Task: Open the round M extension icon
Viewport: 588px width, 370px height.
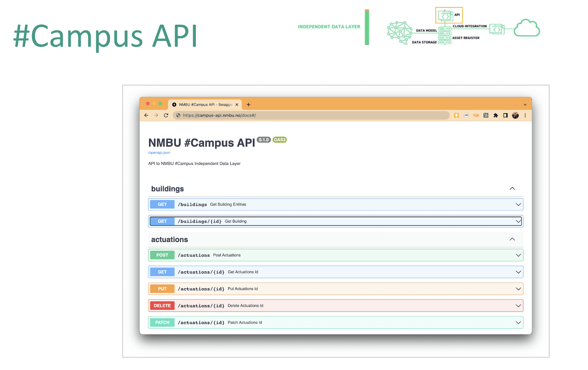Action: click(466, 115)
